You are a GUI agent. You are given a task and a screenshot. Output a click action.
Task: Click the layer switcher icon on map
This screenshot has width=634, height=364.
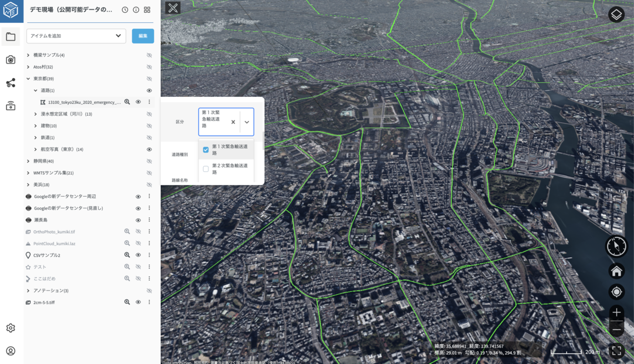616,15
